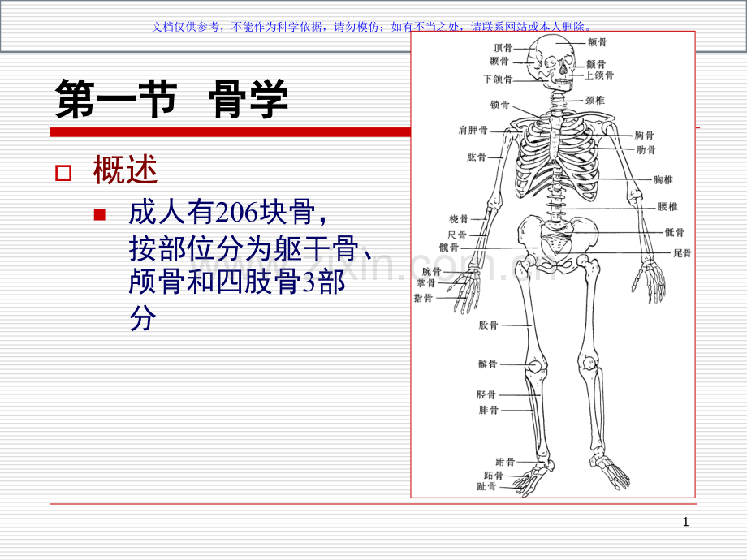
Task: Click the disclaimer text at the top
Action: (x=372, y=27)
